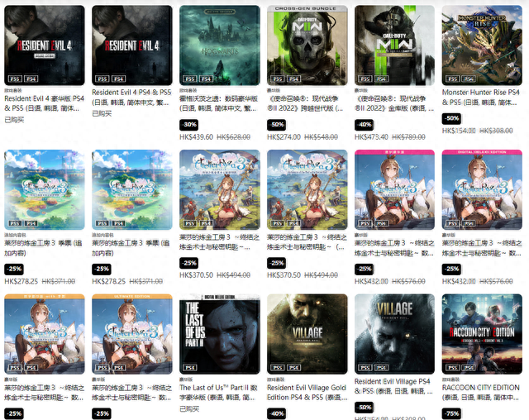Click 已购买 label under Resident Evil 4 豪华版
This screenshot has height=420, width=529.
pos(14,120)
